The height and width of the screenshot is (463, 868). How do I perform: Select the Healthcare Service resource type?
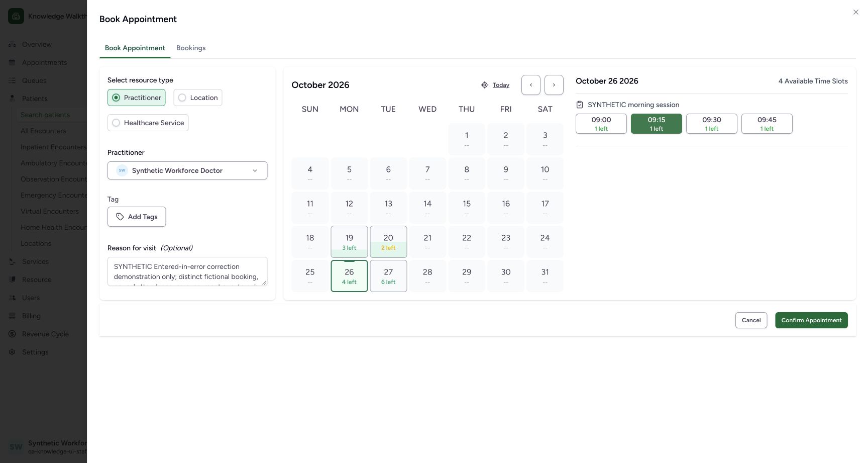pyautogui.click(x=148, y=123)
